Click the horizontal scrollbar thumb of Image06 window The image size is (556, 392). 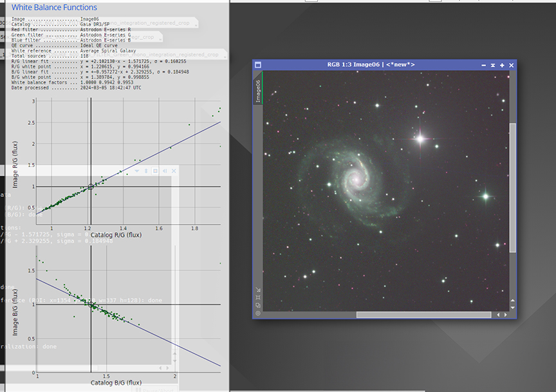coord(423,315)
